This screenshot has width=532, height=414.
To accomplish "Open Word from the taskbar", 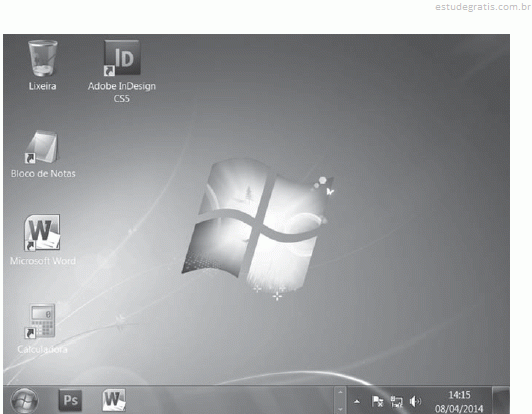I will [x=114, y=400].
